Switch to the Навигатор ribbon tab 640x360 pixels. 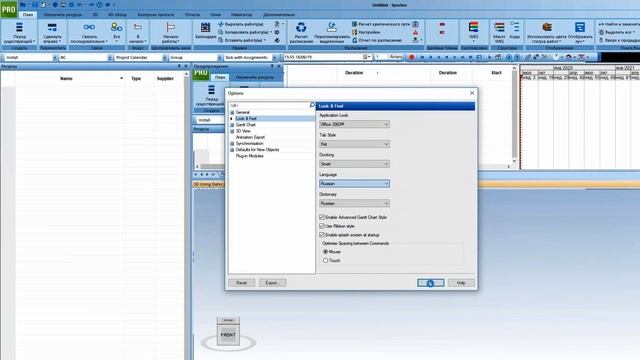[x=241, y=15]
